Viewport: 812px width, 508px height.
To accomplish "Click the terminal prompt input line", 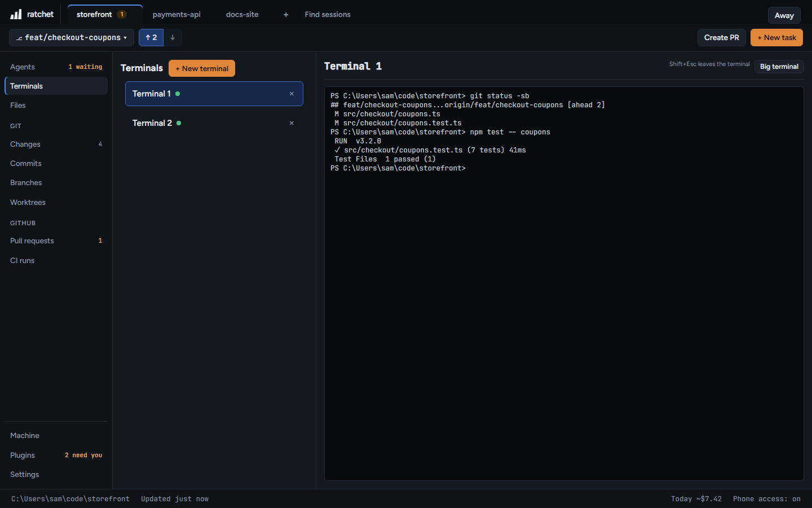I will 398,168.
